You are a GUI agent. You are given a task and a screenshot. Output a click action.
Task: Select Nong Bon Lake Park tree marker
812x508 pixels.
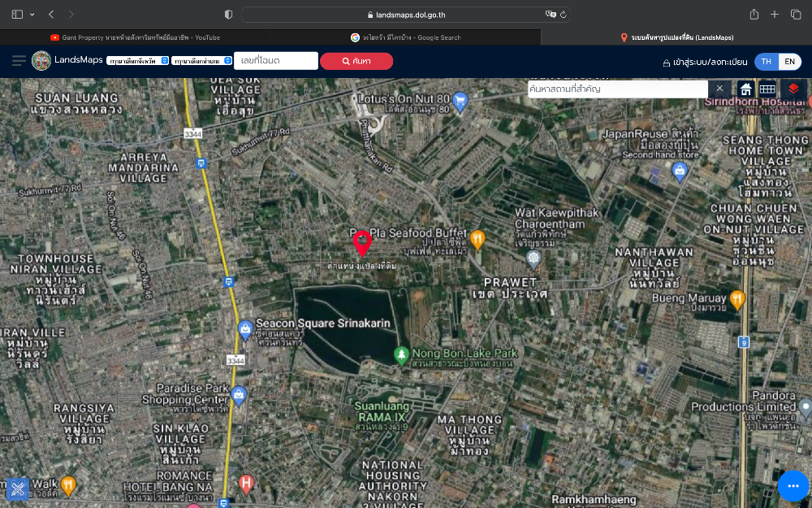[401, 356]
